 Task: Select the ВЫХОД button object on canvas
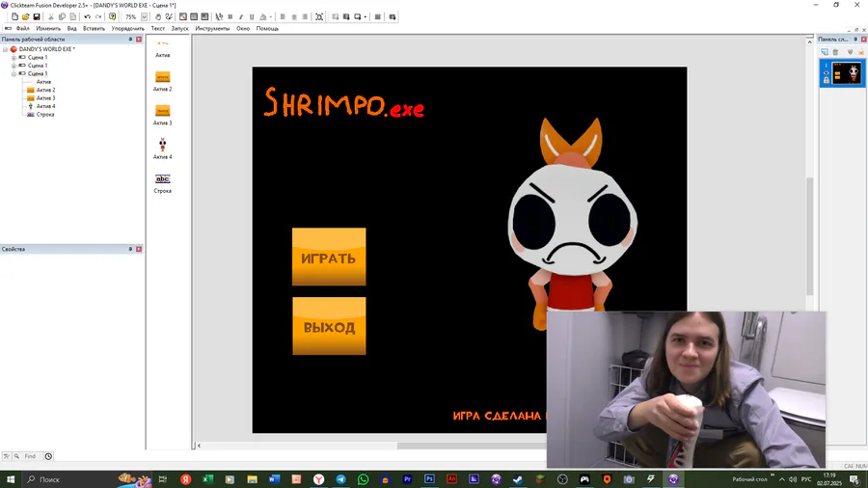(x=329, y=326)
